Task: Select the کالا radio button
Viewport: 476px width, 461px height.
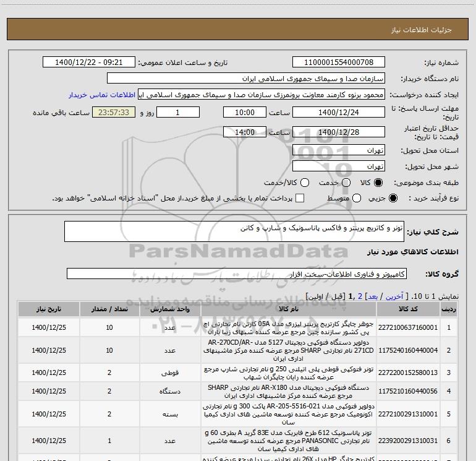Action: pyautogui.click(x=378, y=183)
